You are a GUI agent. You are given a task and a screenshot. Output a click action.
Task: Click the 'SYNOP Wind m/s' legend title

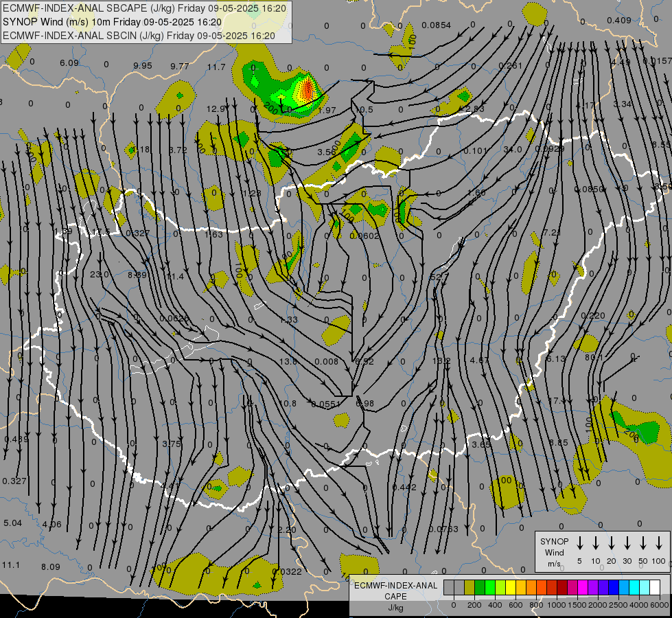(554, 552)
